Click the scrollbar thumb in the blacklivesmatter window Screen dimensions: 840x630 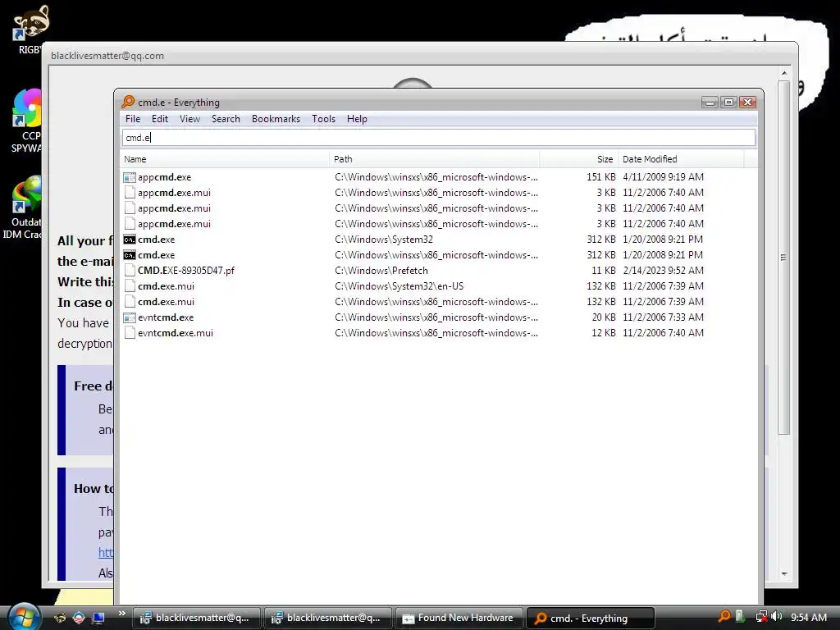(x=784, y=257)
